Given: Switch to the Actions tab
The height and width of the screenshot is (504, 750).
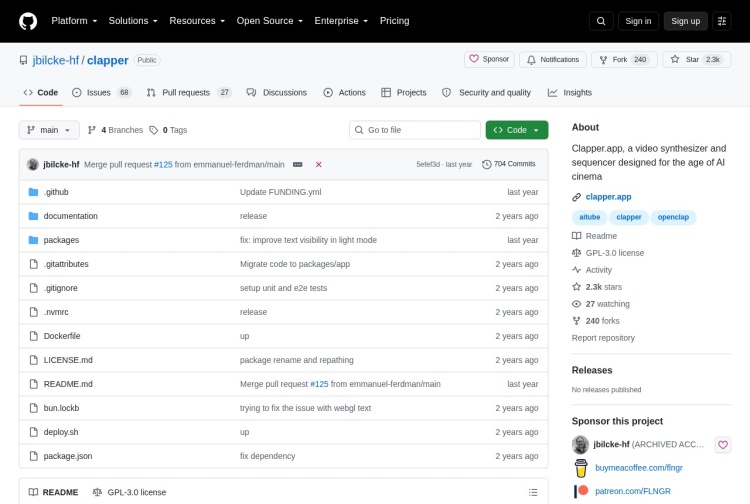Looking at the screenshot, I should click(345, 92).
